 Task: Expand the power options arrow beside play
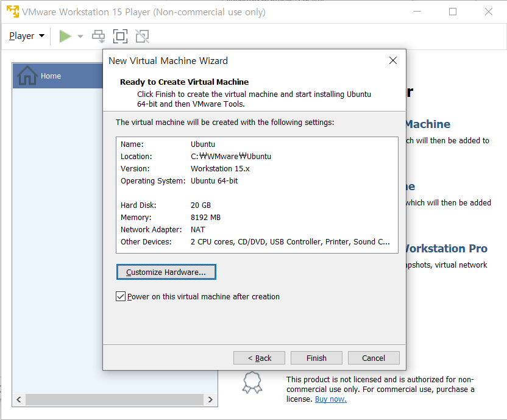pos(80,36)
